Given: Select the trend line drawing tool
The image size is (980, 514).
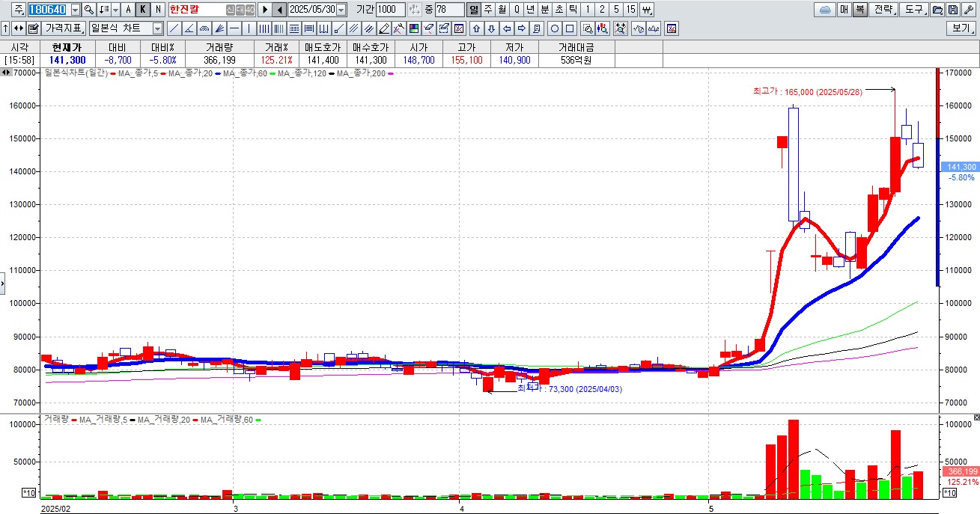Looking at the screenshot, I should [x=174, y=28].
